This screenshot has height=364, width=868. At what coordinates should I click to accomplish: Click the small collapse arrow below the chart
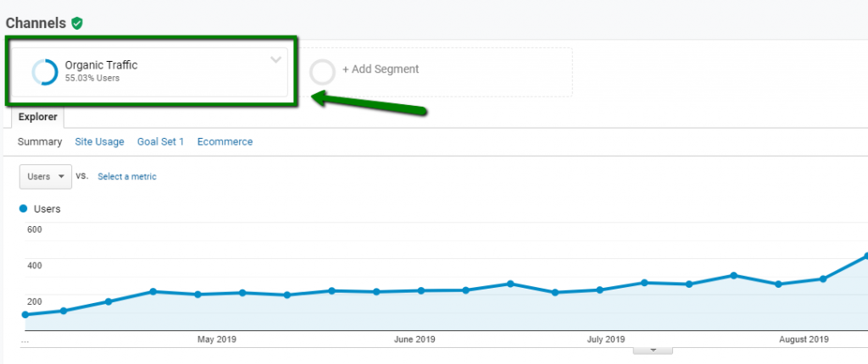pyautogui.click(x=653, y=349)
